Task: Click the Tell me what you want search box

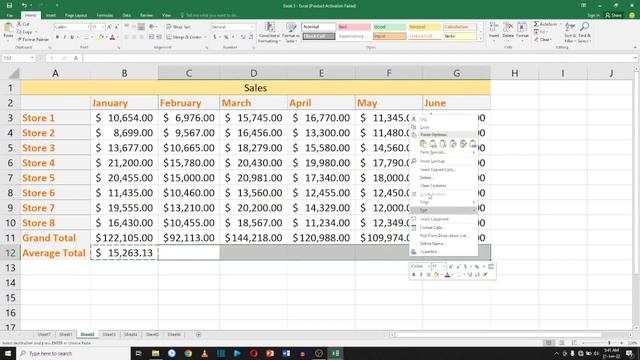Action: [210, 15]
